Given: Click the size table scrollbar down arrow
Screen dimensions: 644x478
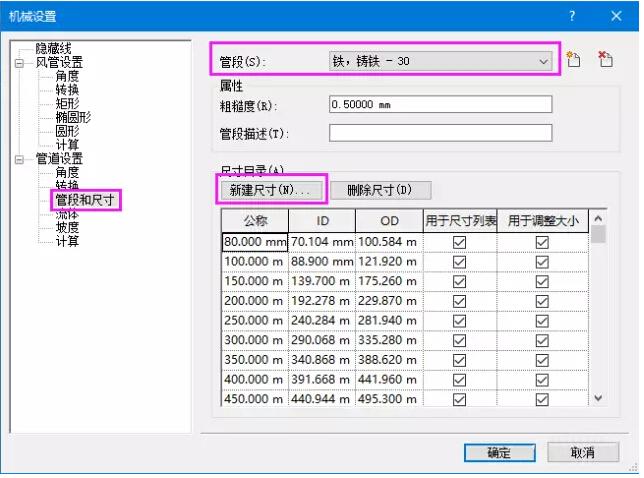Looking at the screenshot, I should 598,398.
